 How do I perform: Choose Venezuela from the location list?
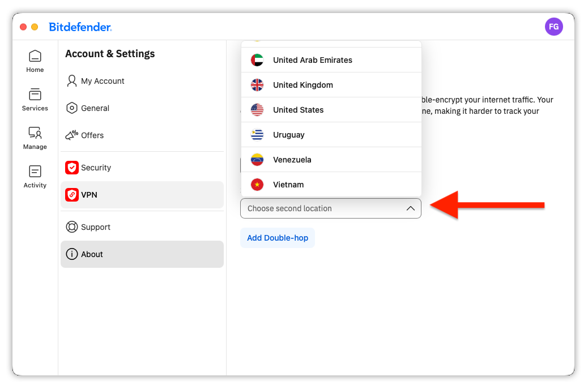pos(331,160)
